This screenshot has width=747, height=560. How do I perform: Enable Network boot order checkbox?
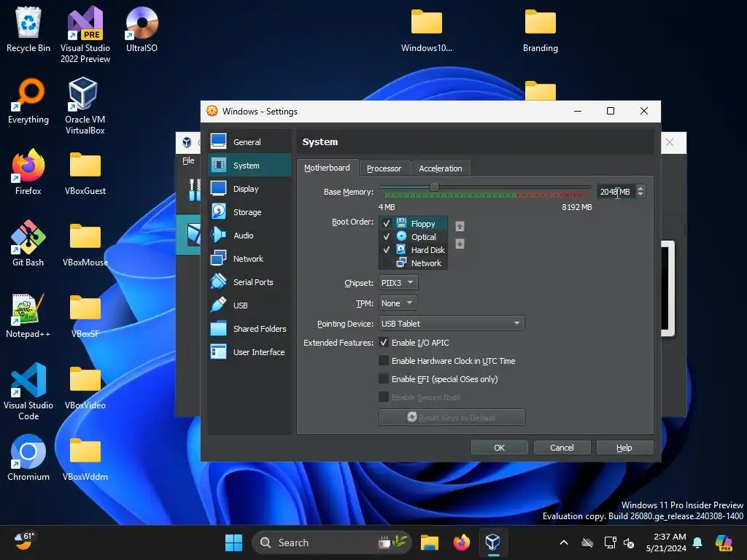[x=387, y=262]
